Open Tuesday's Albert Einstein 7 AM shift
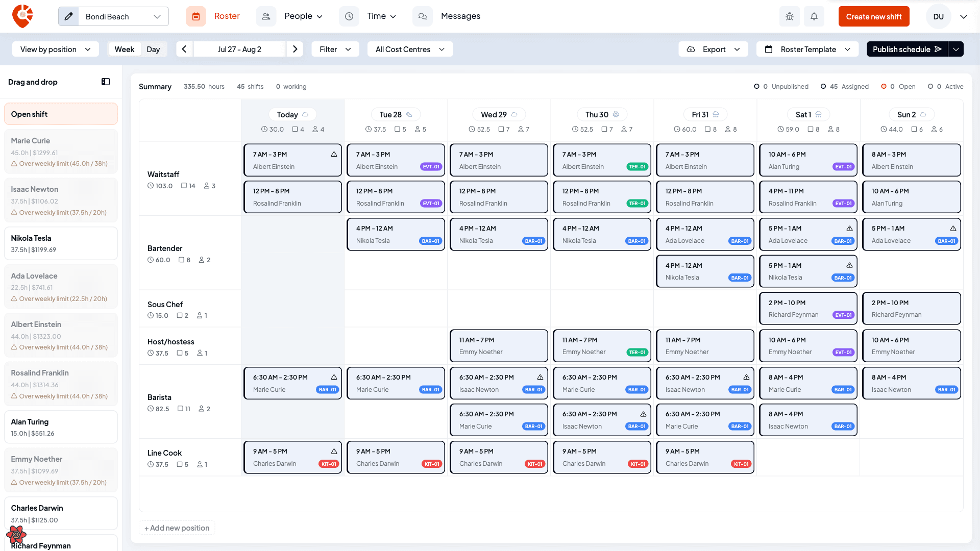This screenshot has height=551, width=980. (396, 160)
